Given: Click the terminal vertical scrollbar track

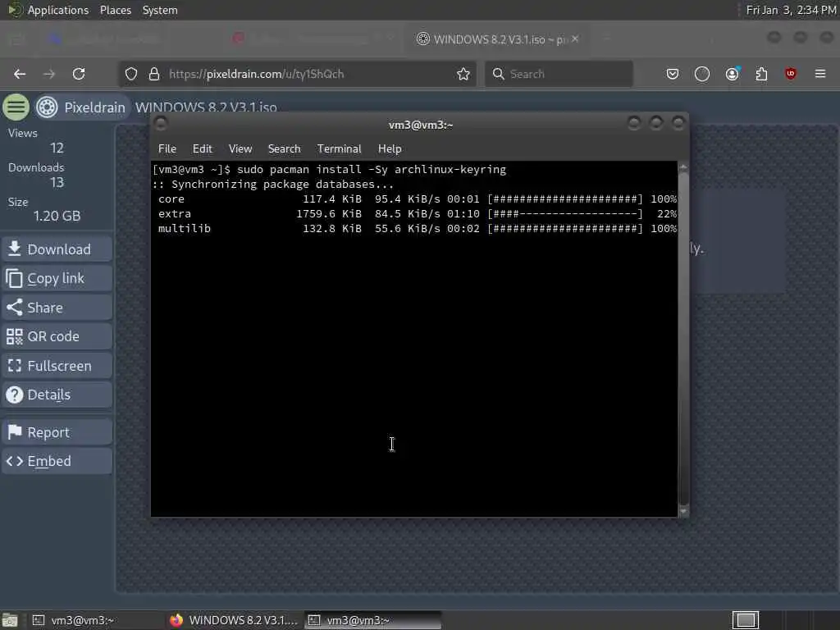Looking at the screenshot, I should [x=683, y=340].
